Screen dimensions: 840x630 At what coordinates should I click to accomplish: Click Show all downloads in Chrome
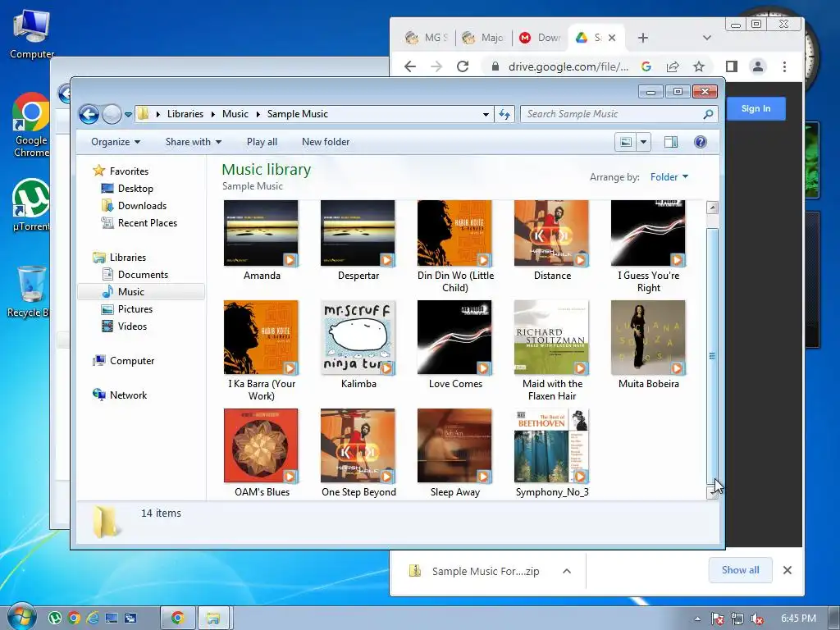741,570
